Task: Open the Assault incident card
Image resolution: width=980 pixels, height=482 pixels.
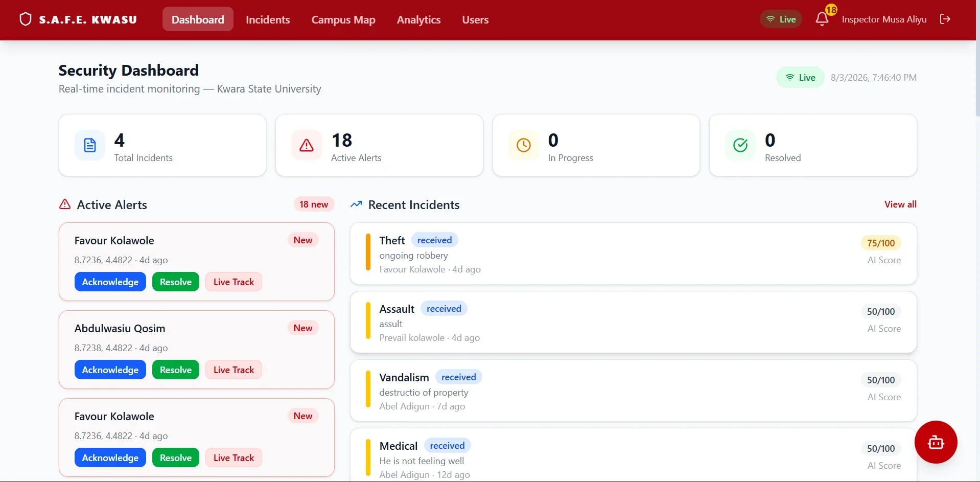Action: point(633,322)
